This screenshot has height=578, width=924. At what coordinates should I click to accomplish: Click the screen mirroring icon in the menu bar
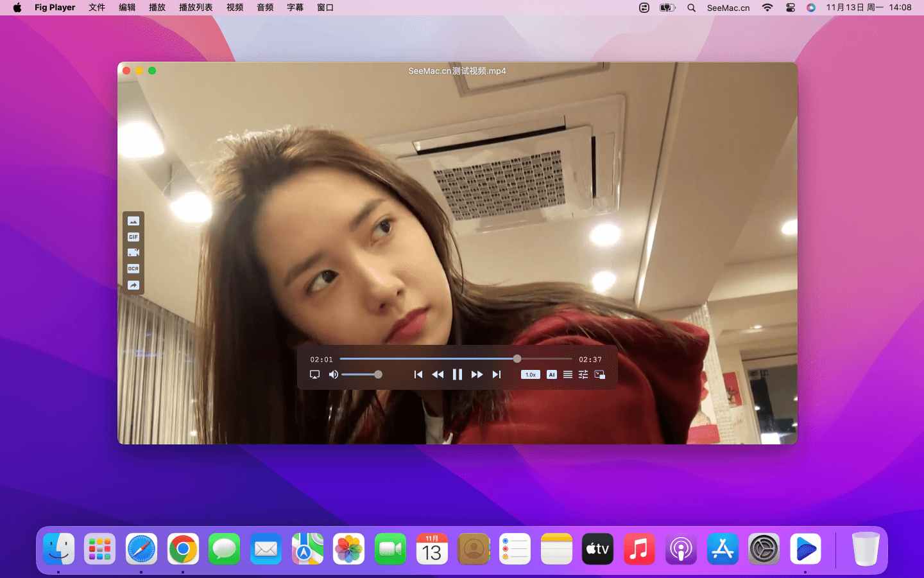(x=644, y=8)
